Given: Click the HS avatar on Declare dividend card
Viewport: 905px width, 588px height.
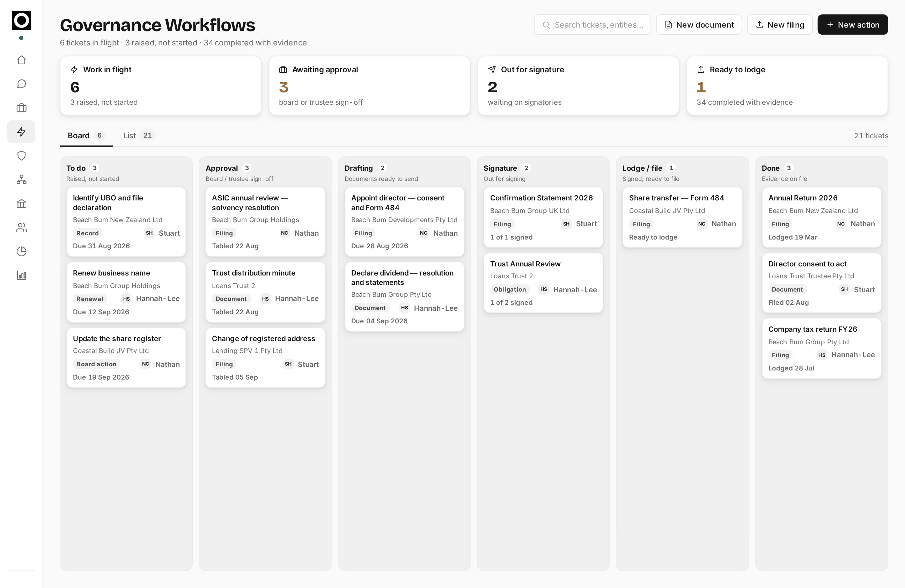Looking at the screenshot, I should 405,308.
